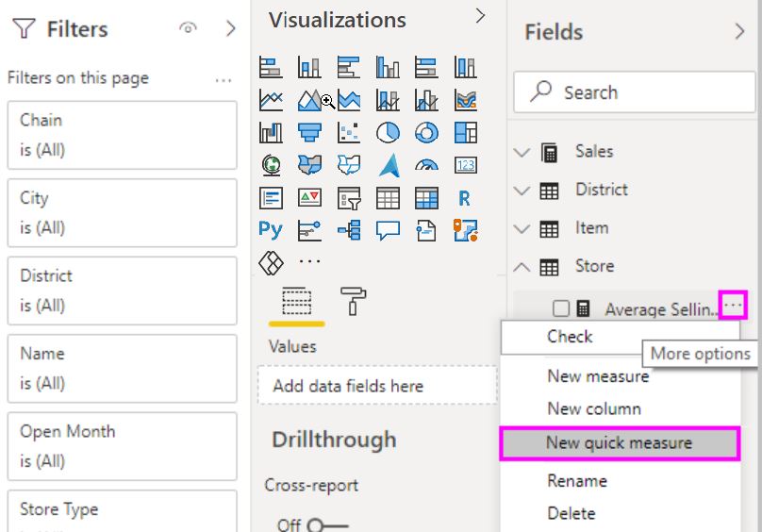Expand the Sales table
This screenshot has height=532, width=762.
click(522, 152)
